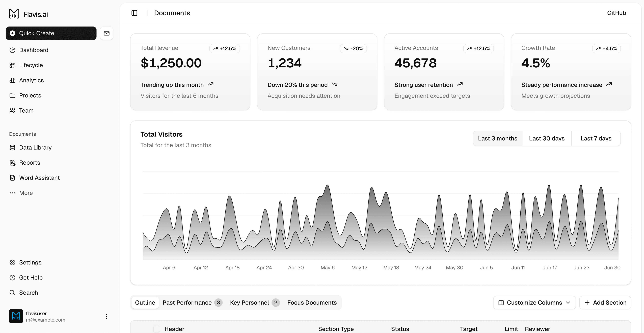
Task: Check the header checkbox in the table
Action: tap(157, 329)
